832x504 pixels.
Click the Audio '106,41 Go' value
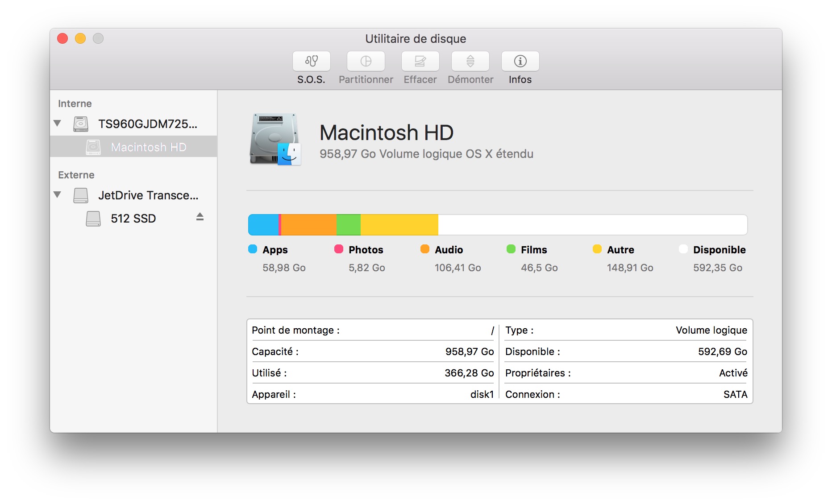[x=458, y=268]
